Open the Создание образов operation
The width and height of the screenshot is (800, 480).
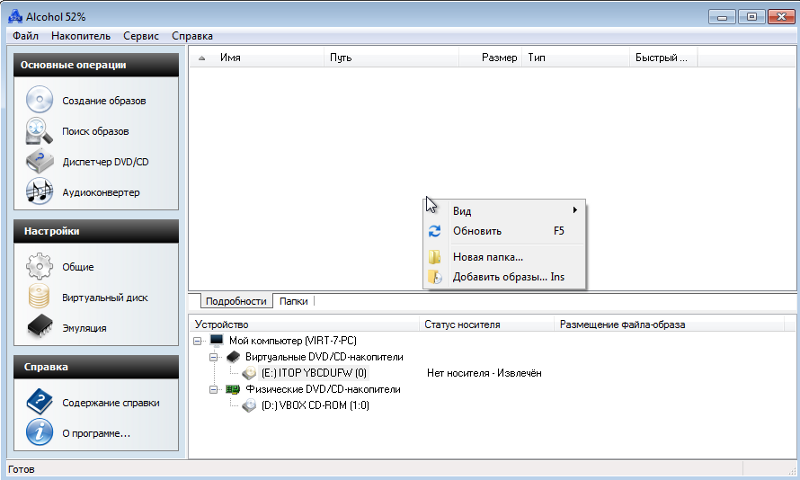point(104,100)
